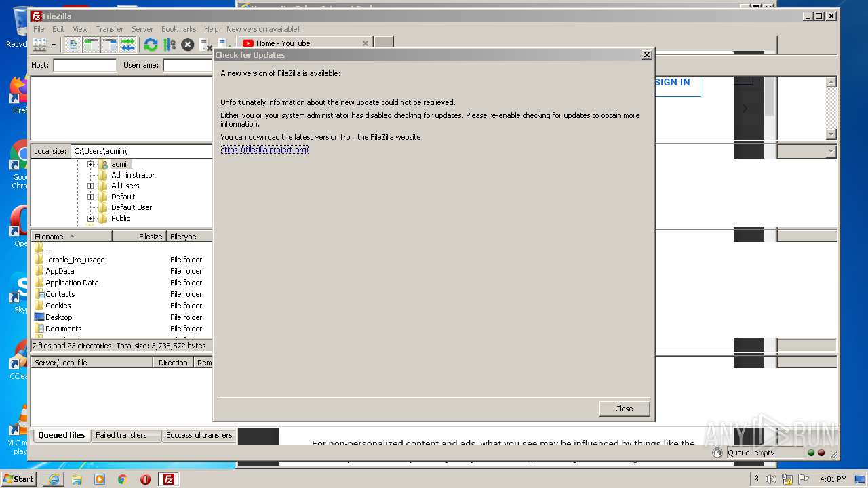
Task: Click the speed limits gauge icon
Action: [718, 453]
